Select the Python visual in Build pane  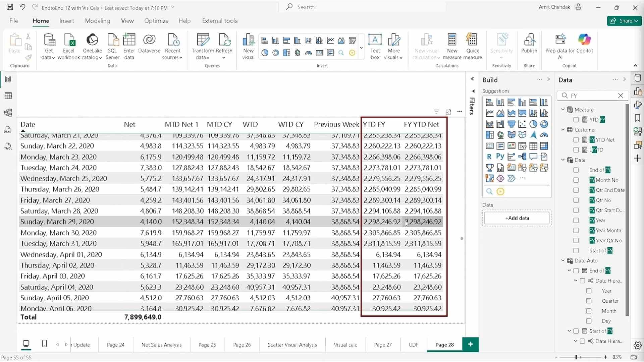(500, 156)
